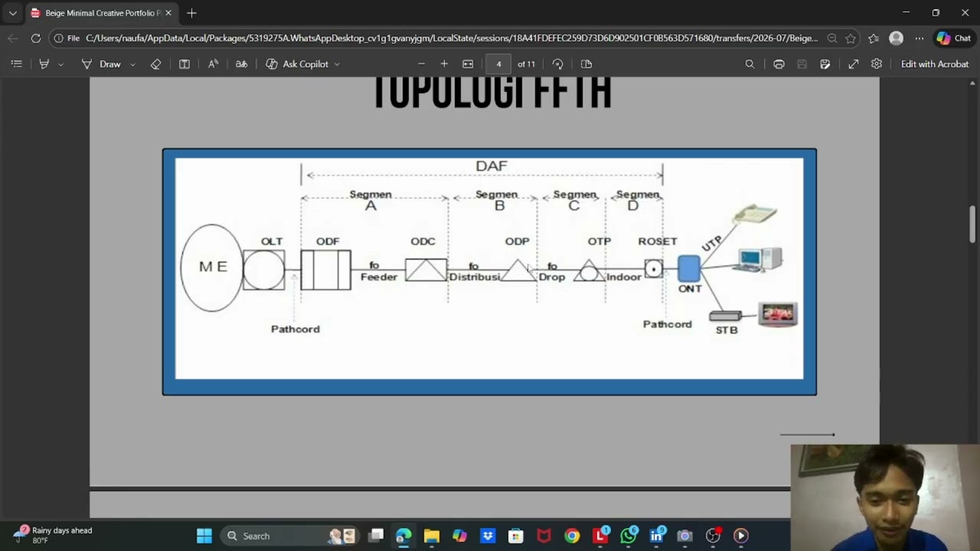Click the webcam video overlay
Image resolution: width=980 pixels, height=551 pixels.
[x=885, y=497]
